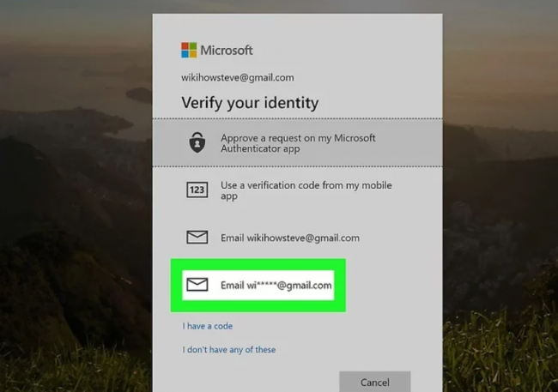Click the 123 verification code icon

(x=197, y=190)
